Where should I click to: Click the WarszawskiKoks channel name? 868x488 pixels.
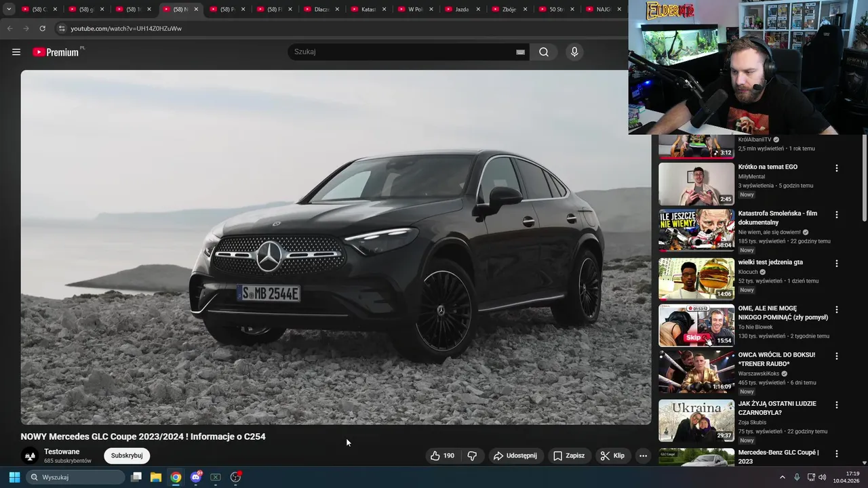point(759,373)
